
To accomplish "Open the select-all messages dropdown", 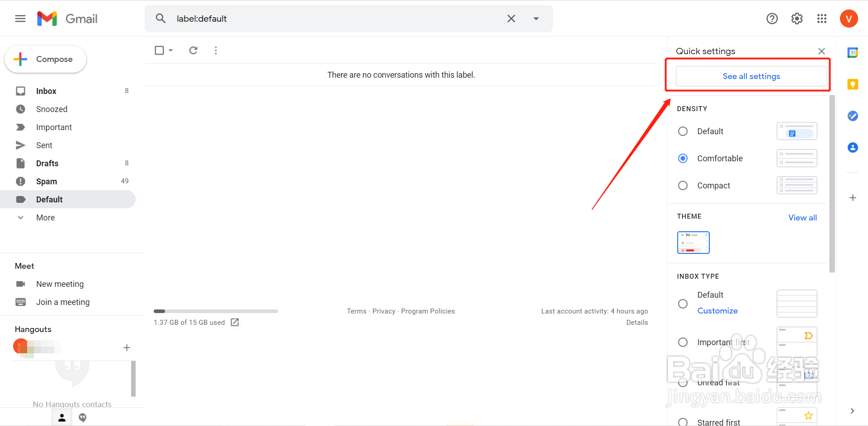I will tap(171, 50).
